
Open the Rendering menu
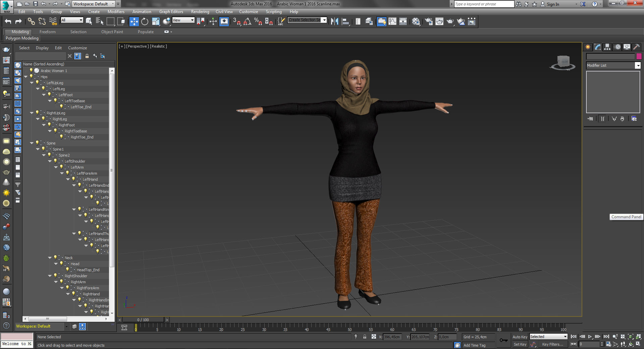click(200, 11)
